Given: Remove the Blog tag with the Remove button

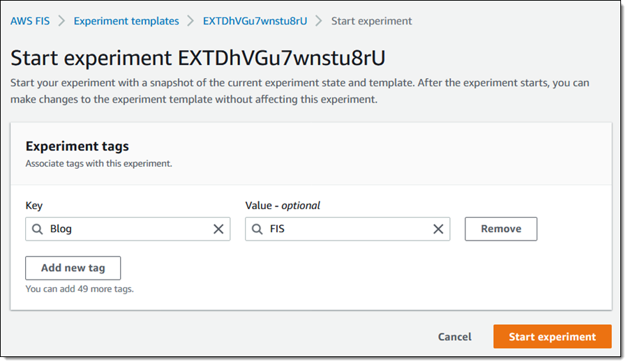Looking at the screenshot, I should coord(500,229).
